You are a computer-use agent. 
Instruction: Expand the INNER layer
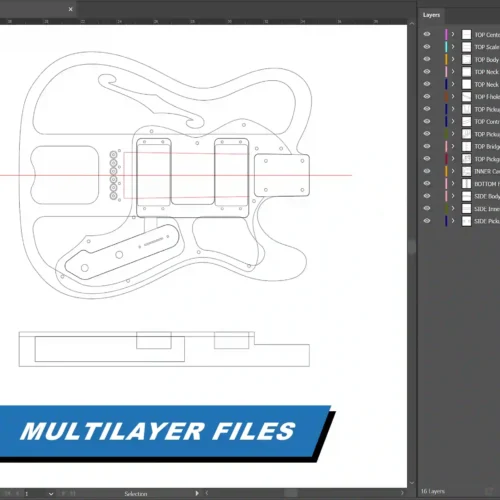pyautogui.click(x=453, y=171)
